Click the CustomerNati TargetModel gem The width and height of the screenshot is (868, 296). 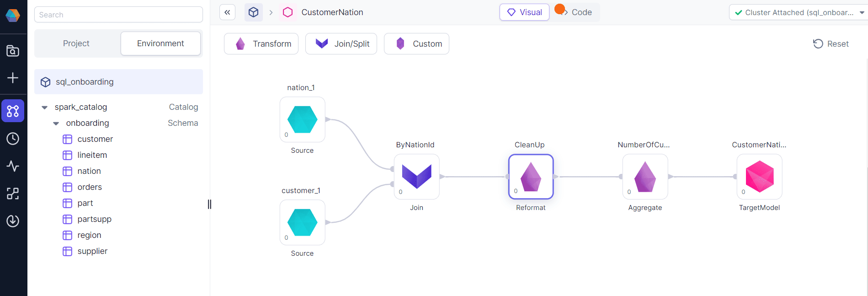pos(759,177)
